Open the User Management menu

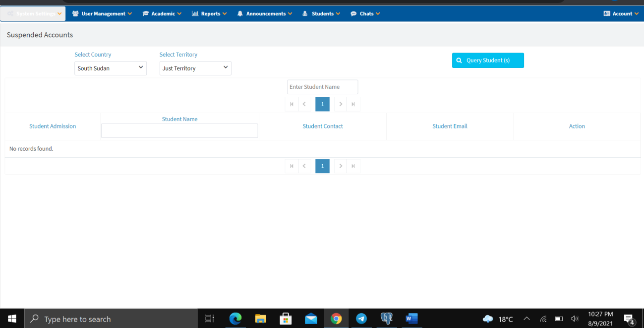[102, 14]
